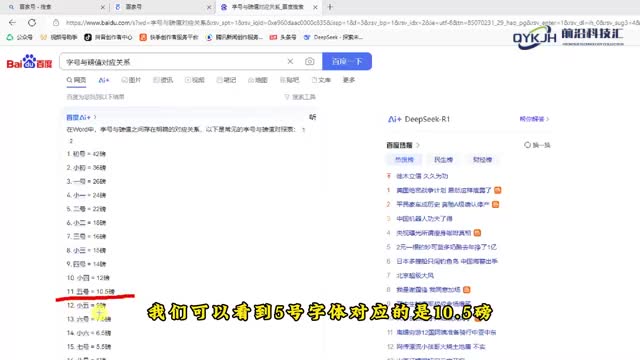Select the 笔记 results tab
The image size is (640, 360).
(227, 80)
